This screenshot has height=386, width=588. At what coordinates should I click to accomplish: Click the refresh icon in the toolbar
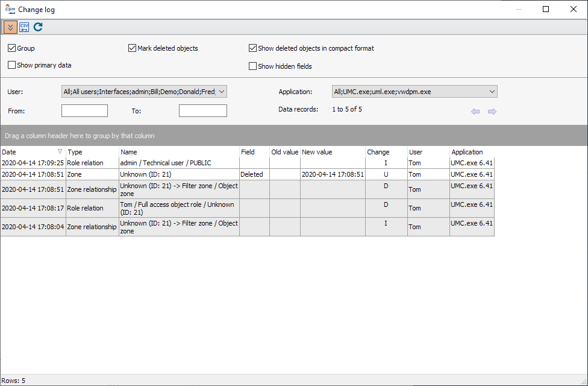pos(38,27)
